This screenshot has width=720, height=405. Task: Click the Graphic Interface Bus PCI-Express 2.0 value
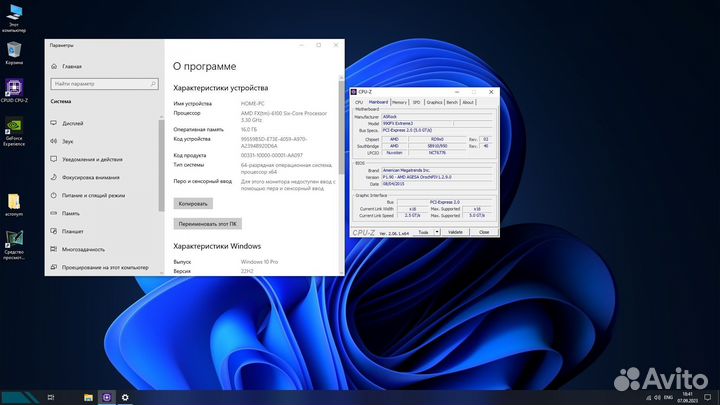click(444, 202)
